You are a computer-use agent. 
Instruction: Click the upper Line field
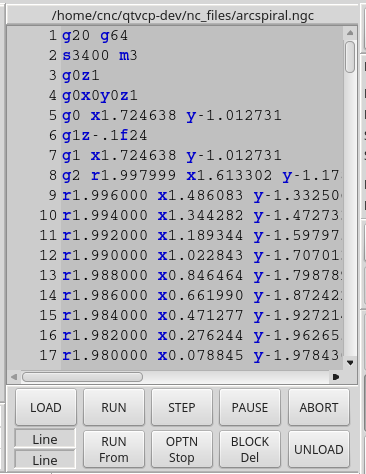45,439
